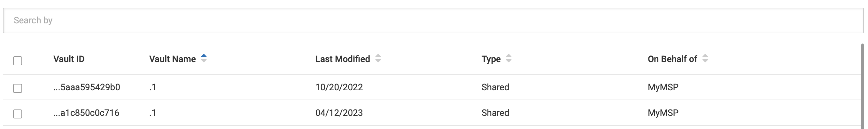Click the Type column header
This screenshot has width=868, height=129.
(491, 59)
